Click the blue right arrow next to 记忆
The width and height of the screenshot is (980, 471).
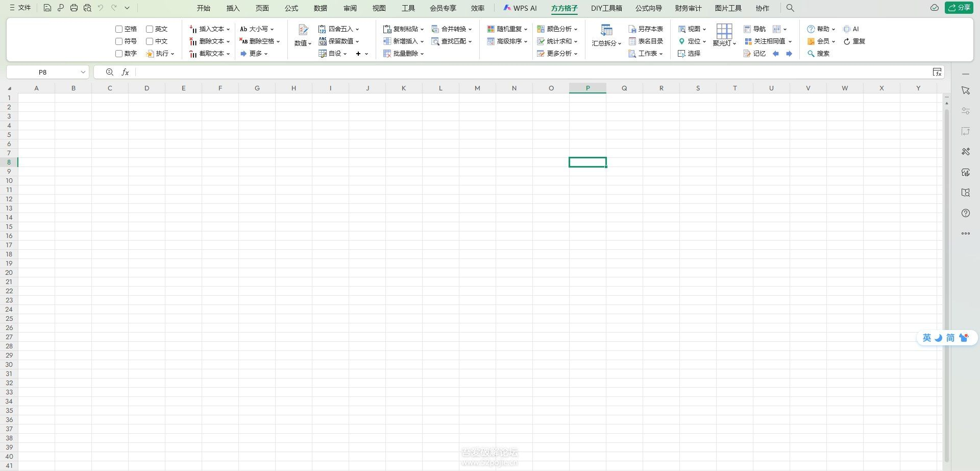(x=789, y=54)
